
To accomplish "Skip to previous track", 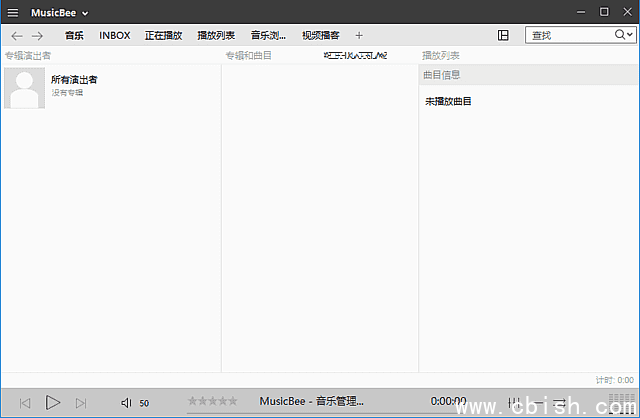I will (25, 403).
